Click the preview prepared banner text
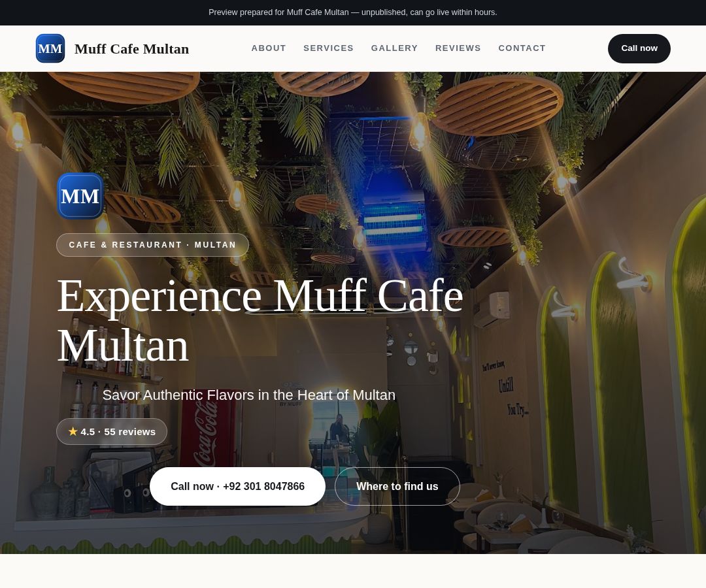 (352, 12)
